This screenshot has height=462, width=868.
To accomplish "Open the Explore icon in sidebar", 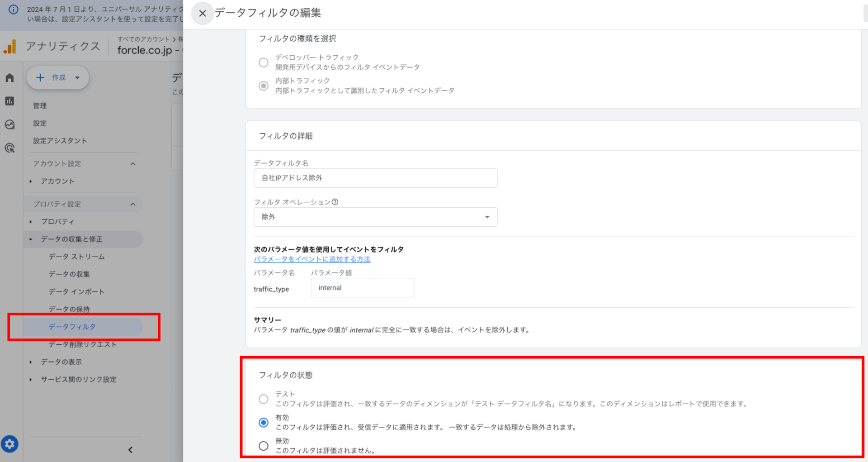I will coord(9,124).
